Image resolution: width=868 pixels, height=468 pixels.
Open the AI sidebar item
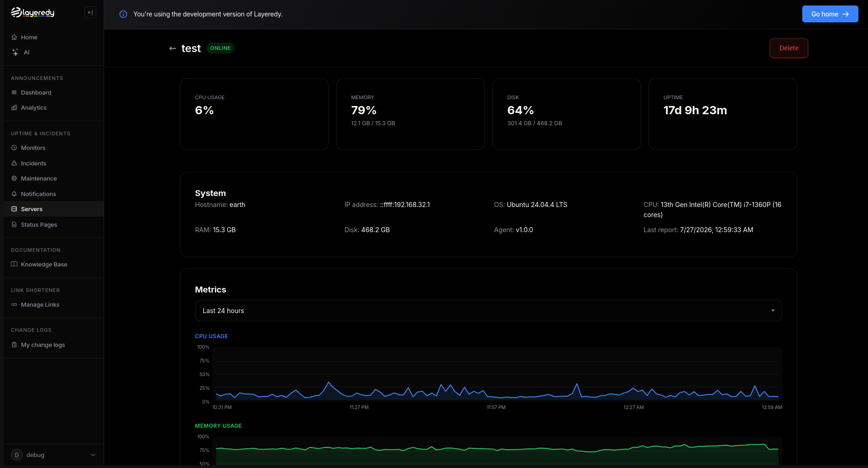54,53
